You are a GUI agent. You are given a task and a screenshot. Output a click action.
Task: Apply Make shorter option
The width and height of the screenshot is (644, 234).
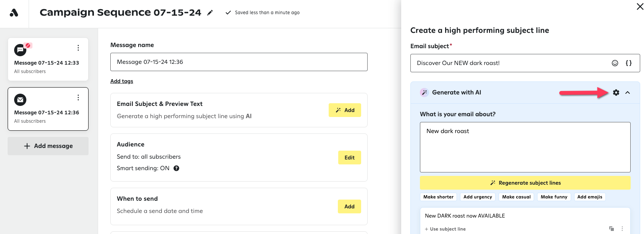(438, 197)
